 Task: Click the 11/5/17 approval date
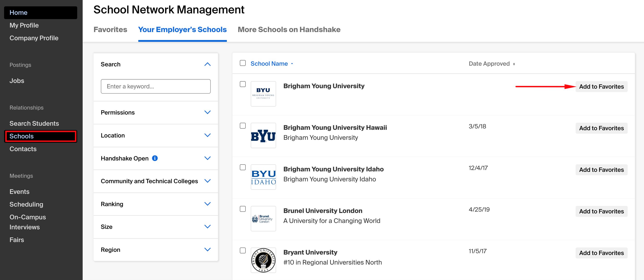point(478,251)
